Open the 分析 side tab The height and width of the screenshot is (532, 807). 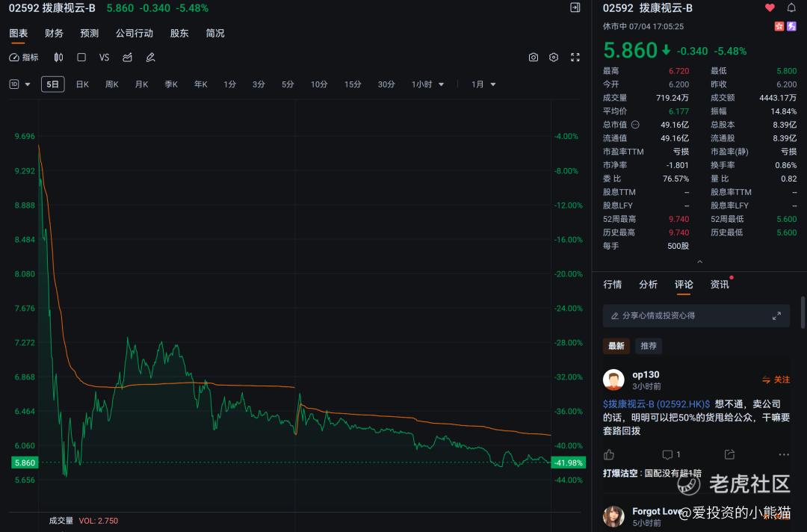(648, 285)
